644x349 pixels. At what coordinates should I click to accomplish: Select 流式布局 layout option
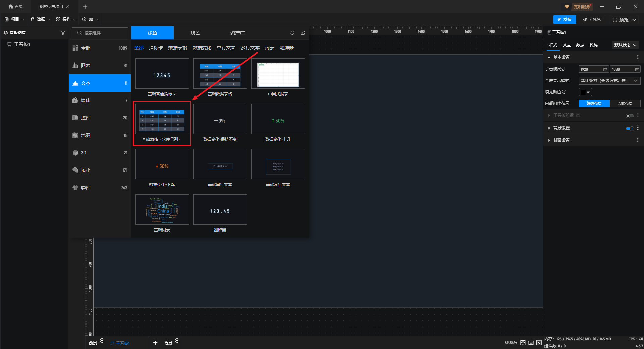tap(625, 103)
